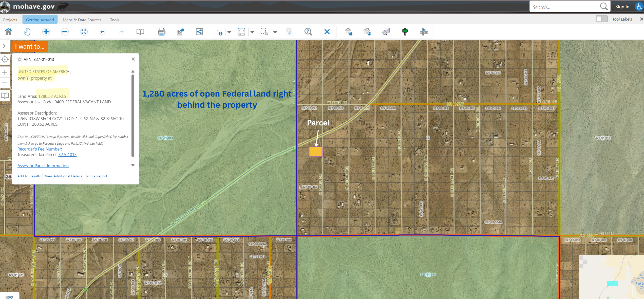Click the Zoom Out minus tool

[65, 32]
